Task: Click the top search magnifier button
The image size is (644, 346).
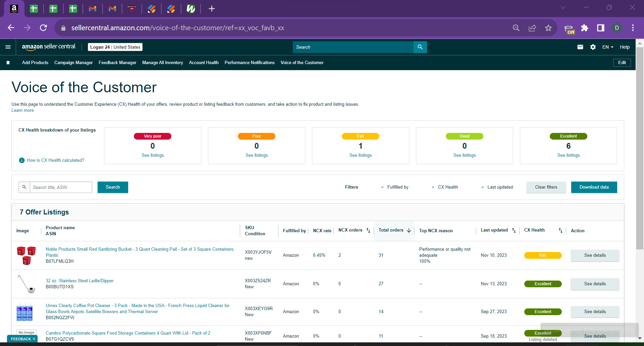Action: click(420, 47)
